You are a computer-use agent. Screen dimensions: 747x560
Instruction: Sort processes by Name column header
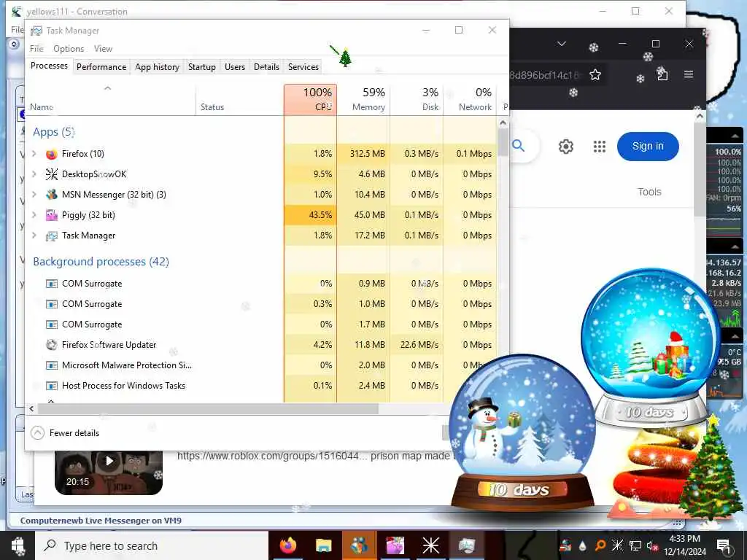tap(111, 99)
